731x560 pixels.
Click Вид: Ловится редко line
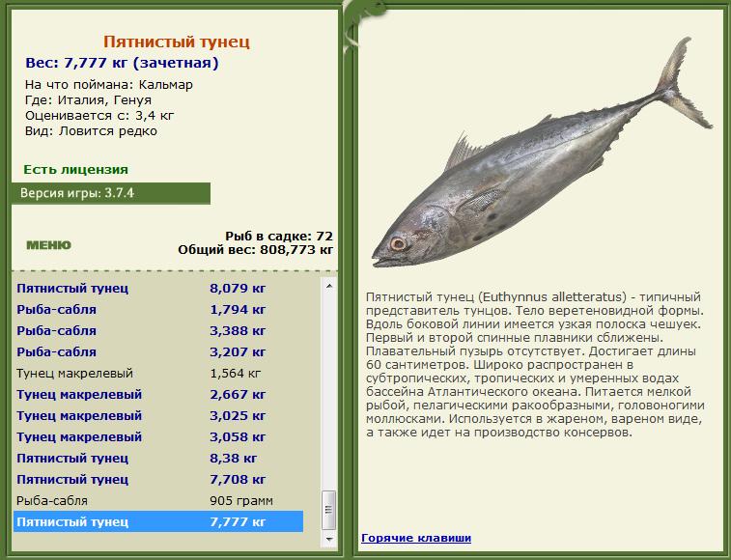tap(91, 131)
